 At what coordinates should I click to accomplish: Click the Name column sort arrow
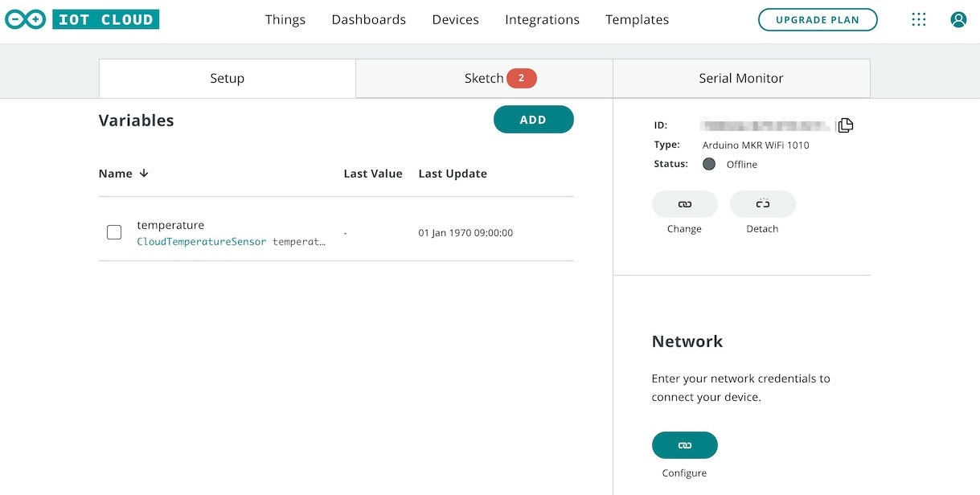[144, 174]
